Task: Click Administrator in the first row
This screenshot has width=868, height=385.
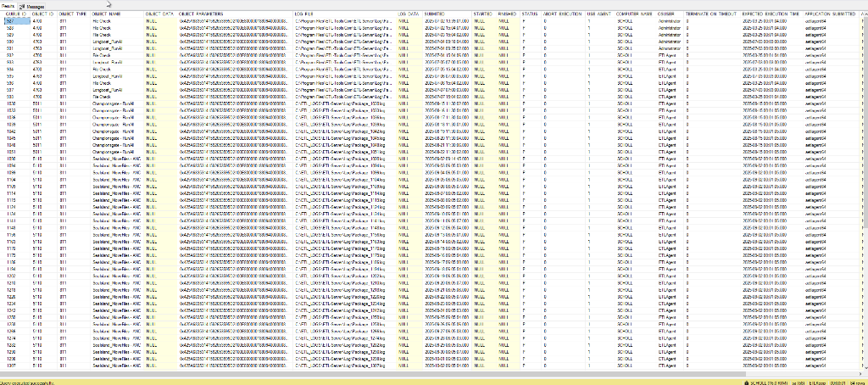Action: point(670,20)
